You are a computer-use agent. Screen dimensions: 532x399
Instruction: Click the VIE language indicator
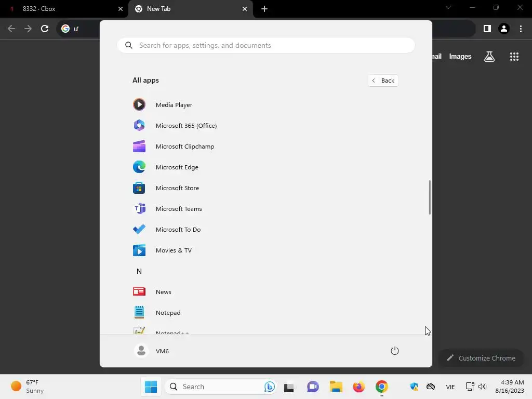pos(450,387)
